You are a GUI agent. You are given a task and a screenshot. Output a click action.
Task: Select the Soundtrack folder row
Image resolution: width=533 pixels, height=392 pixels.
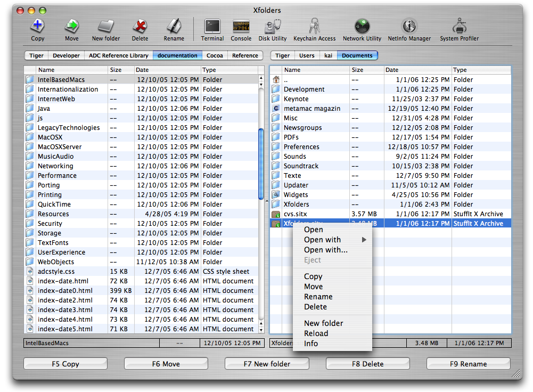click(391, 166)
